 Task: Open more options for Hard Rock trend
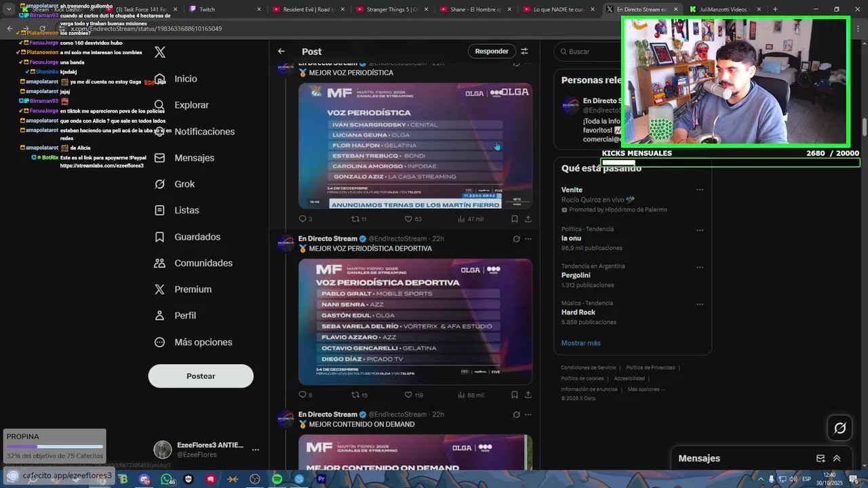700,304
